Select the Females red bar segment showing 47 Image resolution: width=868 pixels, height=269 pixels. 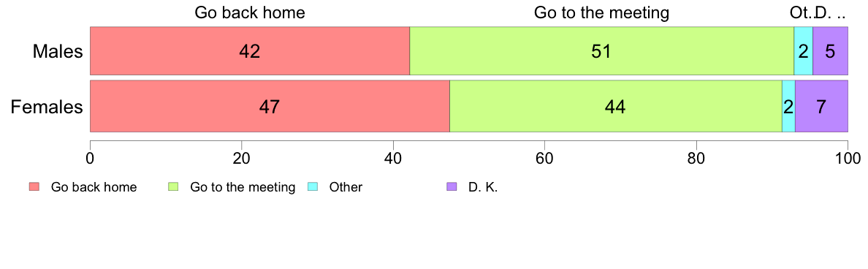pos(270,106)
